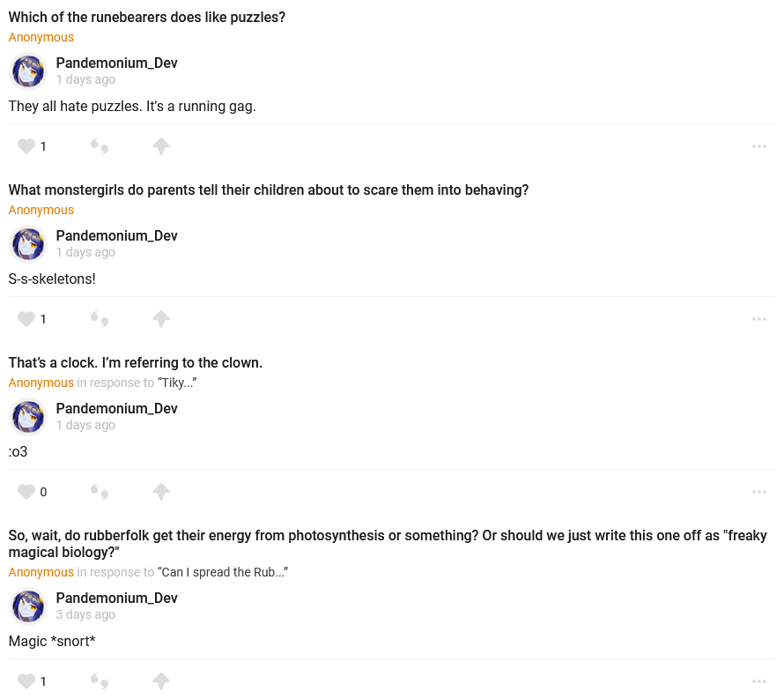Open question 'Which of the runebearers does like puzzles?'
784x699 pixels.
(146, 17)
